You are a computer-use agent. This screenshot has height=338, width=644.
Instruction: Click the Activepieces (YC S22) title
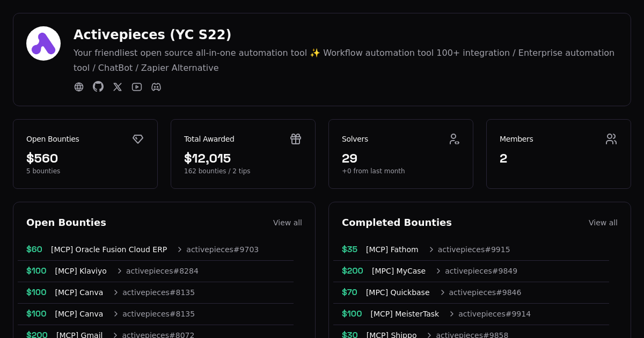coord(152,34)
